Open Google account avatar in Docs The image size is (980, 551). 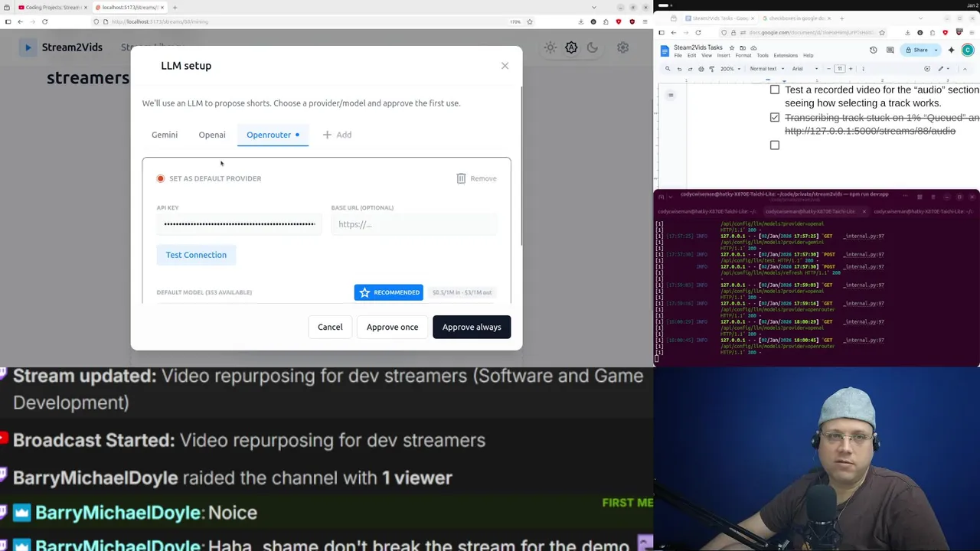click(x=968, y=50)
